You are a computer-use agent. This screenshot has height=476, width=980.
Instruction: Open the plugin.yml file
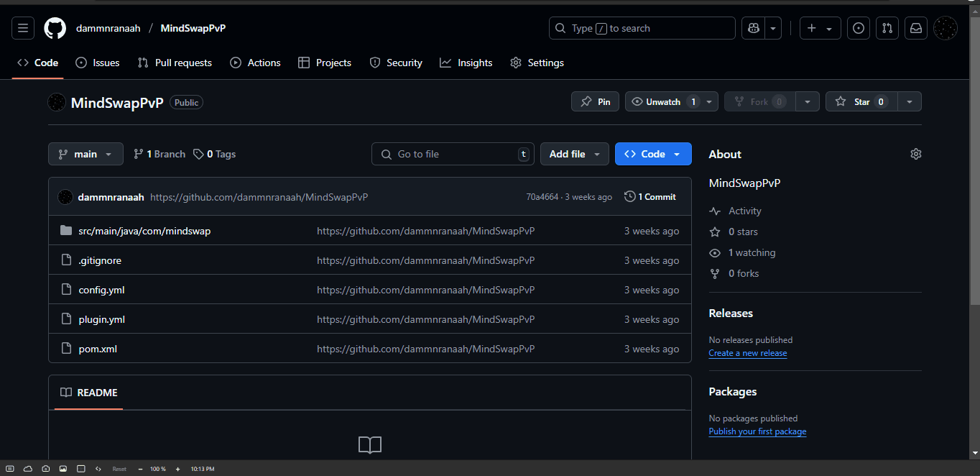click(102, 319)
